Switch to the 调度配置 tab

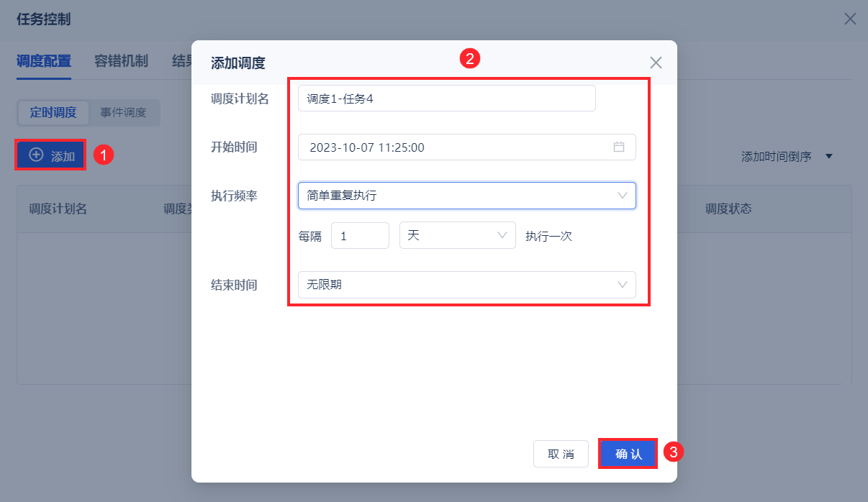click(x=44, y=61)
